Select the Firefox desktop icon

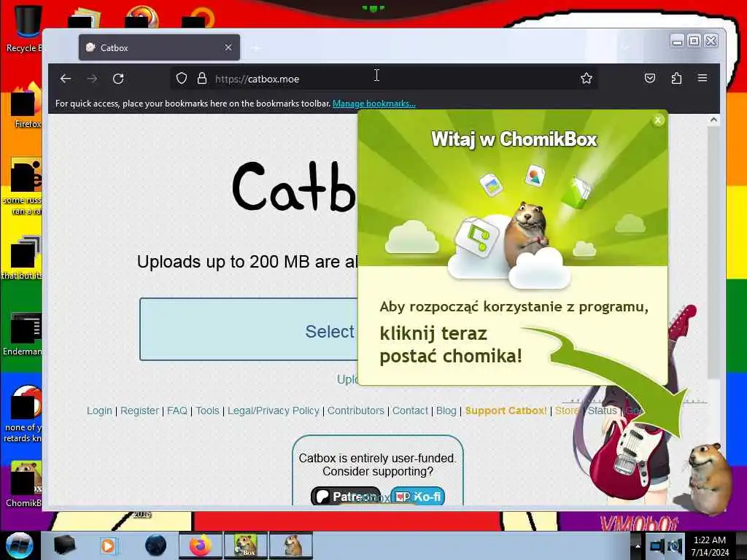(x=26, y=106)
